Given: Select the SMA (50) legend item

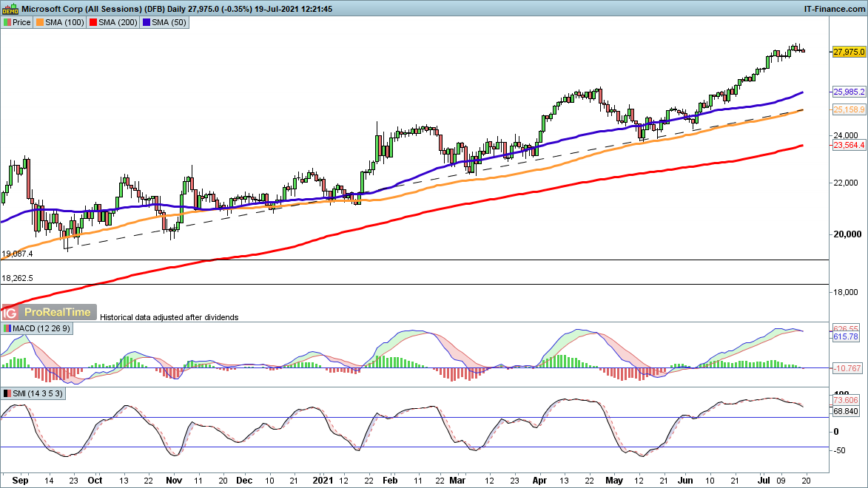Looking at the screenshot, I should [164, 23].
